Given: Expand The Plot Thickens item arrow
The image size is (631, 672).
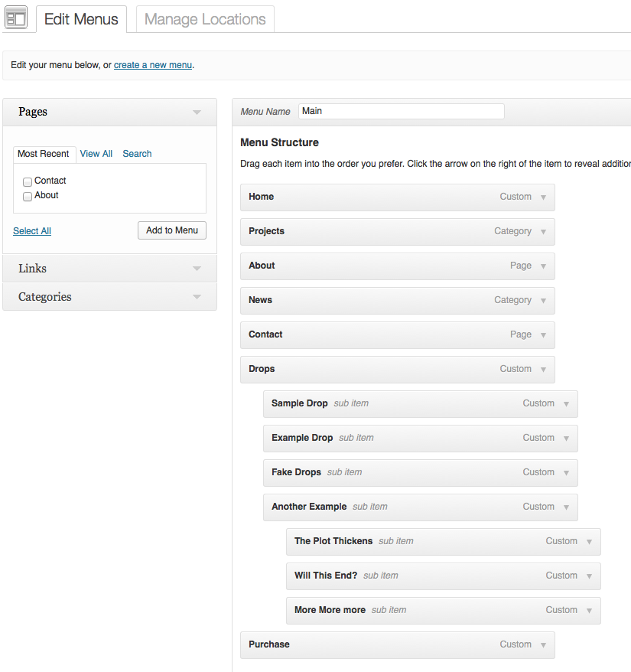Looking at the screenshot, I should (x=589, y=541).
